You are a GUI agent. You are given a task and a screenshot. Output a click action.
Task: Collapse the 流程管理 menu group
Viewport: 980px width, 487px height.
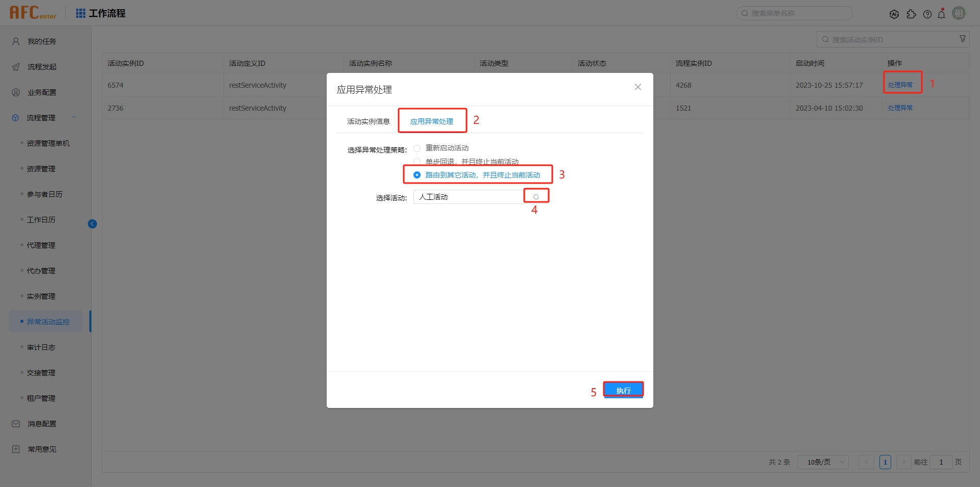(x=73, y=118)
